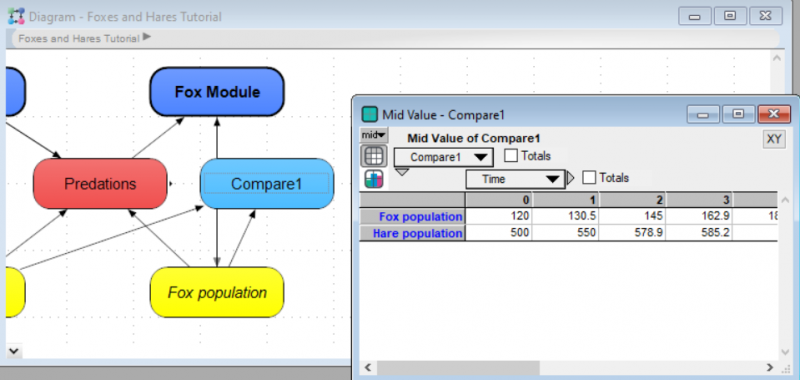
Task: Open the Time index dropdown
Action: click(515, 179)
